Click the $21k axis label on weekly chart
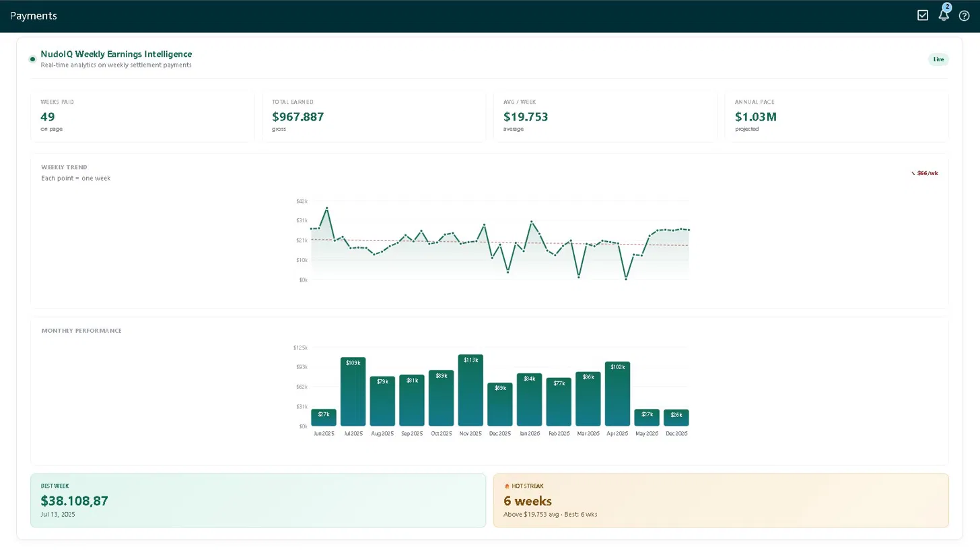The height and width of the screenshot is (551, 980). click(x=302, y=240)
